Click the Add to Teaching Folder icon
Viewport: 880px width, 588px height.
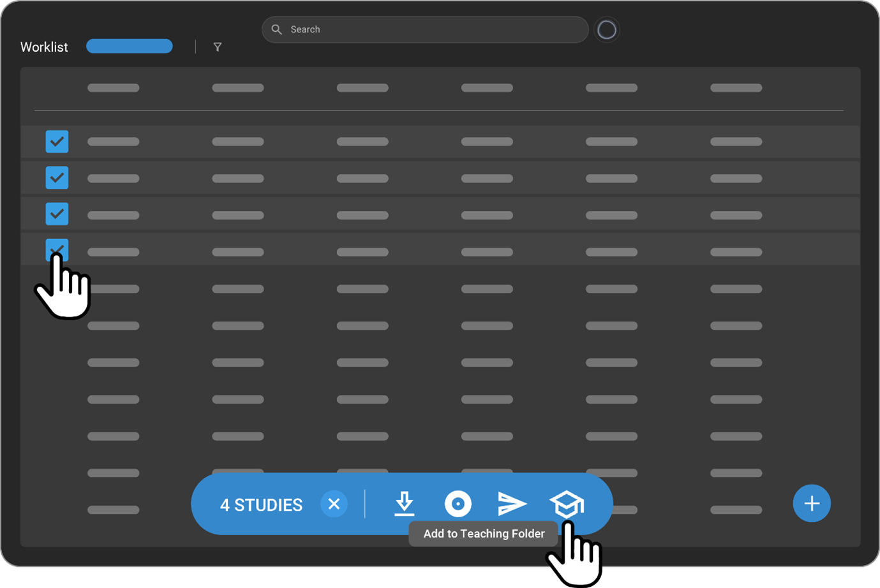567,504
